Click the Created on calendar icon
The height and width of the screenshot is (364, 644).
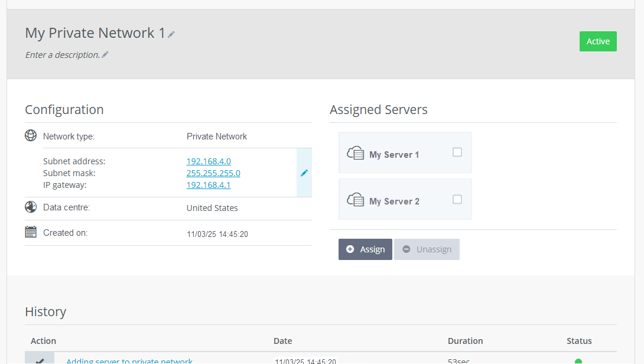point(31,232)
